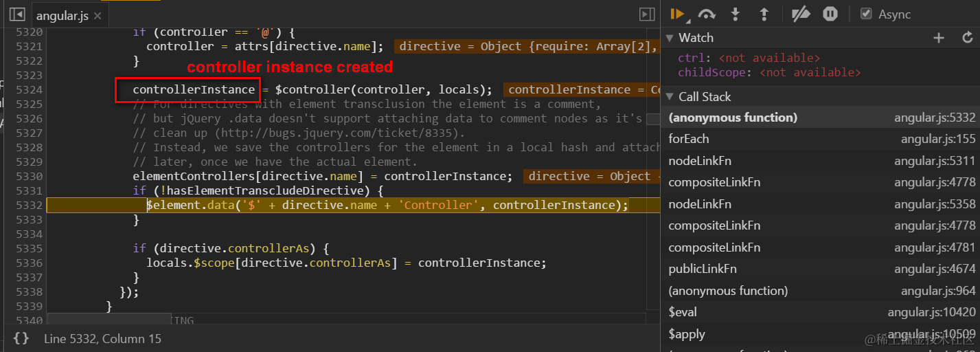Step out of current function
This screenshot has width=980, height=352.
tap(763, 14)
